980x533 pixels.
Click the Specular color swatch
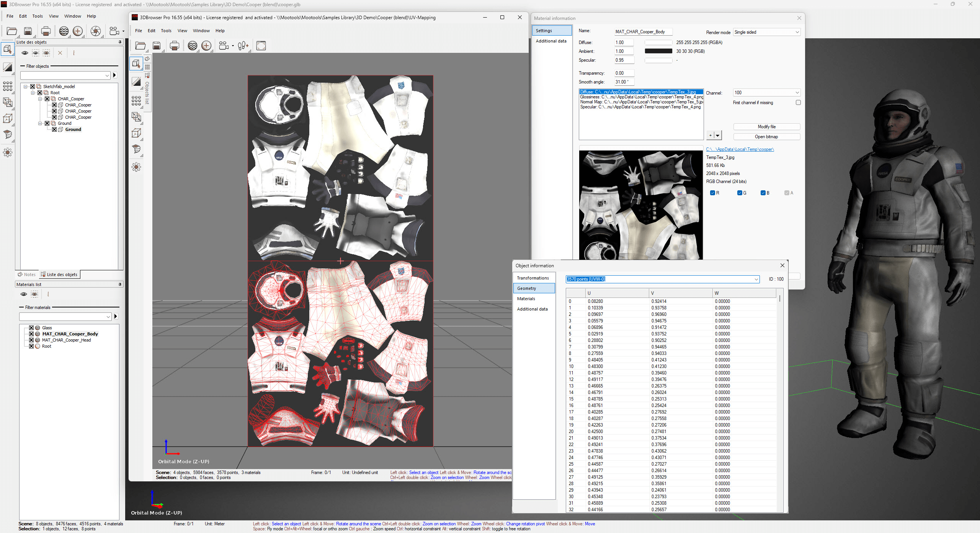(658, 60)
